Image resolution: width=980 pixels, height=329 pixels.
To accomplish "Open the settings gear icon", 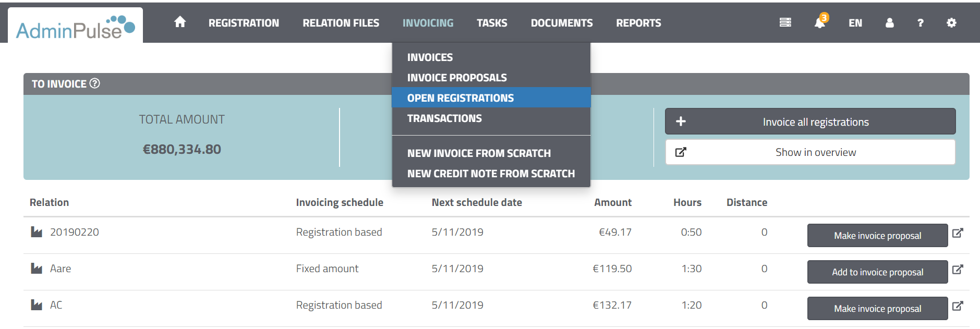I will tap(951, 23).
